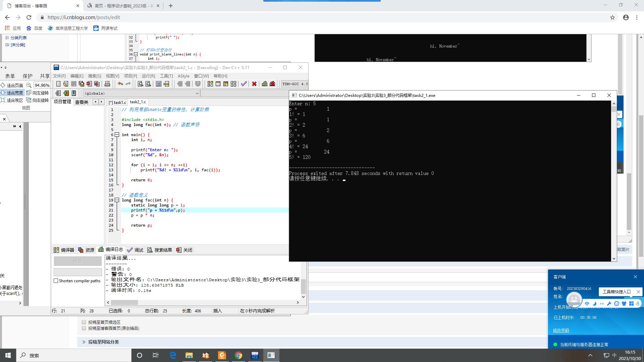Check 投稿至首页候选区 option
The height and width of the screenshot is (362, 644).
click(x=84, y=322)
